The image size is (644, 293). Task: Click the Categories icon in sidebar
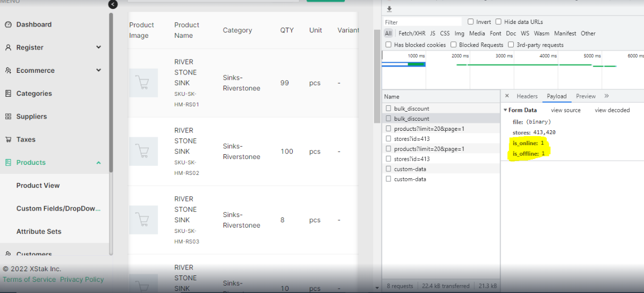(8, 94)
